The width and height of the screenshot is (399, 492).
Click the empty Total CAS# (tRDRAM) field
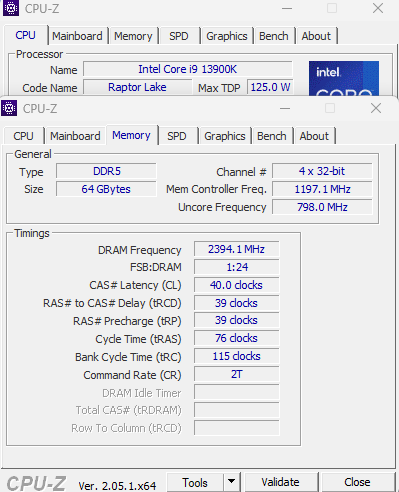237,410
